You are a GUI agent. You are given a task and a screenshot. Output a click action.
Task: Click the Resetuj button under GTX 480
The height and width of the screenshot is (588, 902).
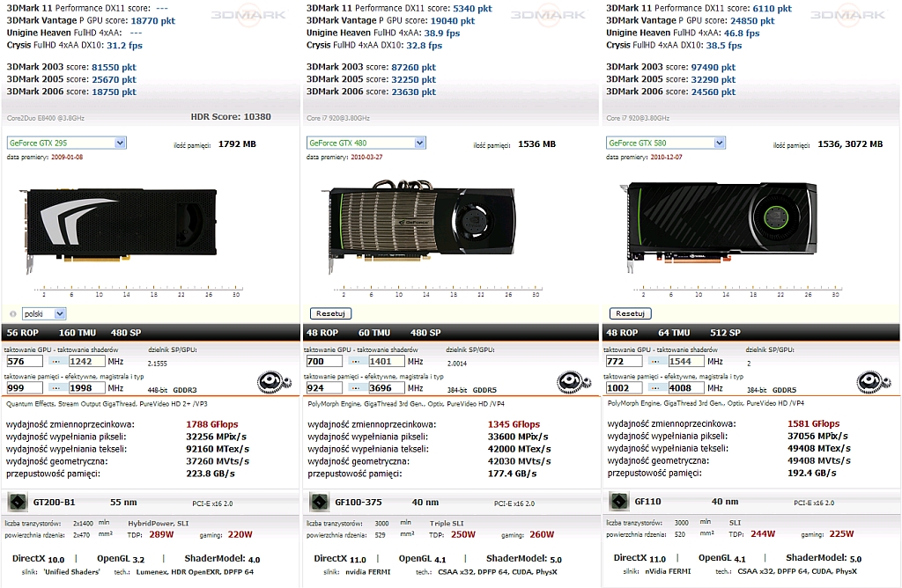coord(330,313)
